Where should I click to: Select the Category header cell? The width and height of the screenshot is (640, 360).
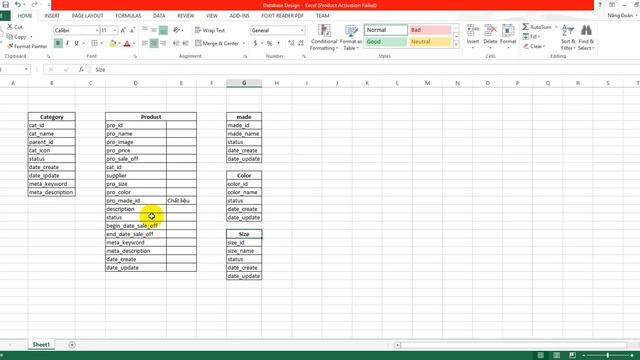51,117
